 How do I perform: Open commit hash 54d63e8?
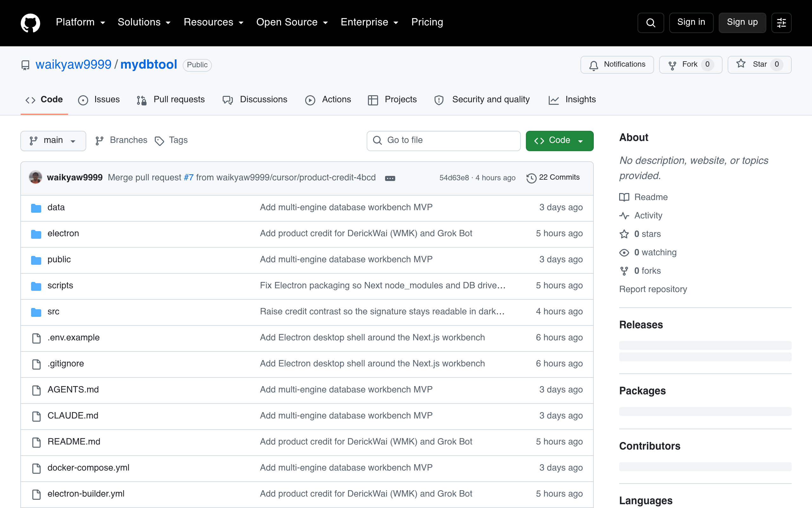(x=454, y=178)
